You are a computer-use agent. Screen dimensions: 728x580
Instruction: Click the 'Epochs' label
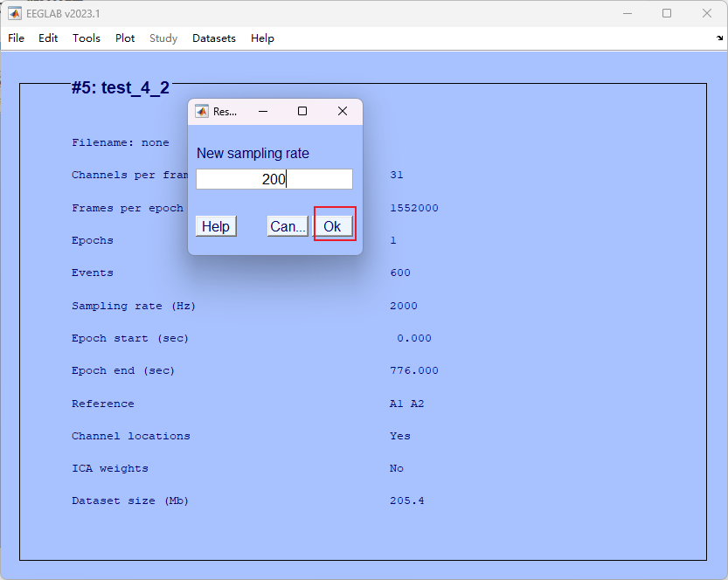[93, 240]
